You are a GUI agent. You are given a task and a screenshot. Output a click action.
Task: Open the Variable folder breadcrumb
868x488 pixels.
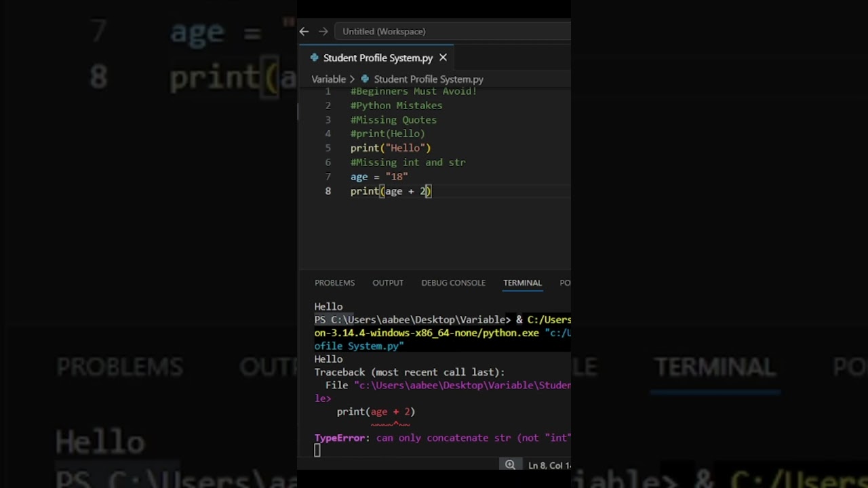[x=328, y=79]
